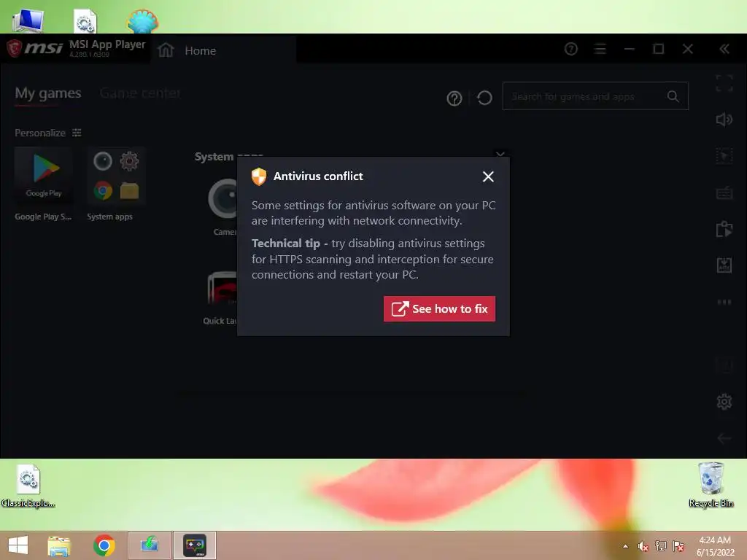Switch to Game center tab
The width and height of the screenshot is (747, 560).
point(140,93)
